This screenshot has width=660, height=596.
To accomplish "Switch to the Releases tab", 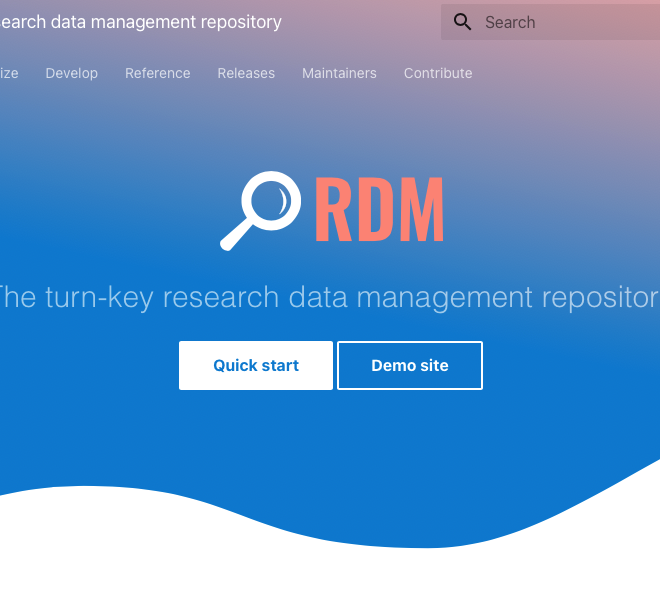I will [x=246, y=73].
